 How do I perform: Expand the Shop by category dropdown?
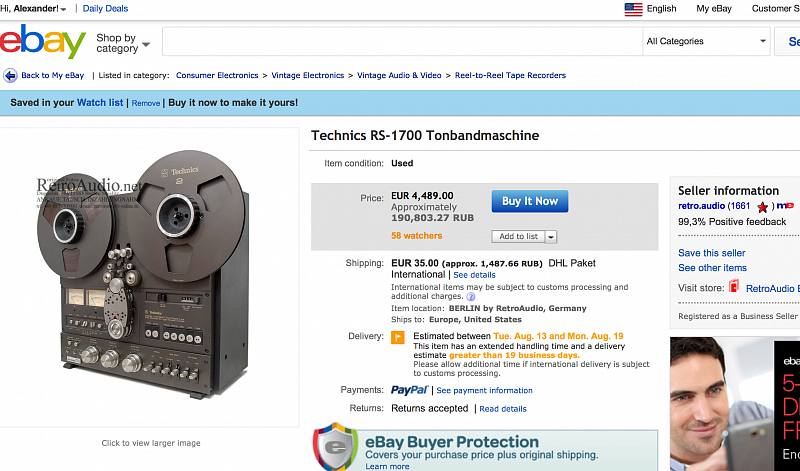[x=123, y=43]
